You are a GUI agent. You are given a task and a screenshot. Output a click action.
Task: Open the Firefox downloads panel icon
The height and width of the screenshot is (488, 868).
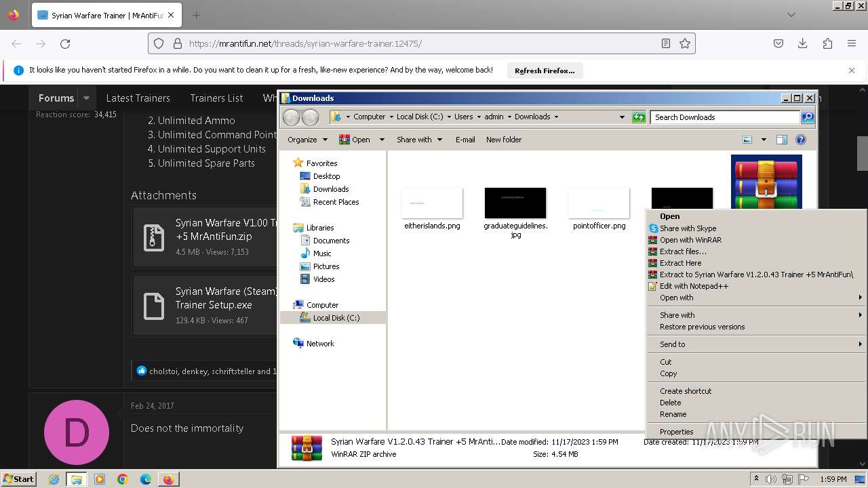[803, 43]
